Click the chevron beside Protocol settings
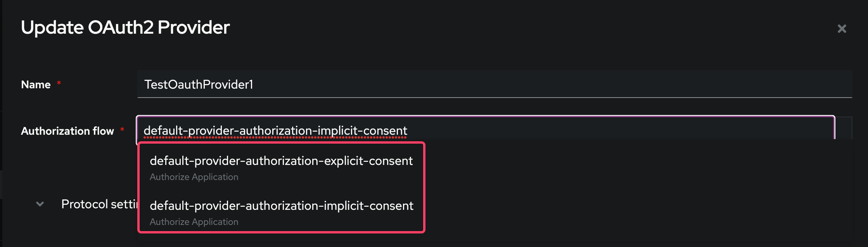The width and height of the screenshot is (868, 247). (39, 204)
